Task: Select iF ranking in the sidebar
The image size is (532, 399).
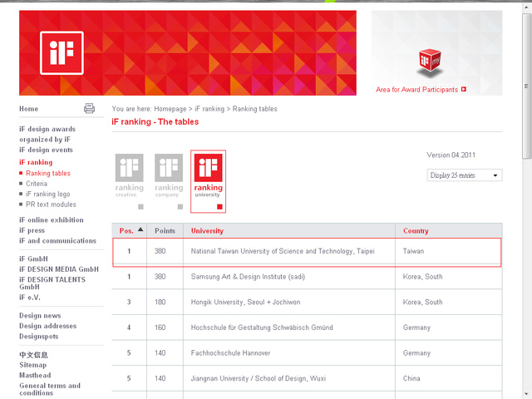Action: pyautogui.click(x=36, y=162)
